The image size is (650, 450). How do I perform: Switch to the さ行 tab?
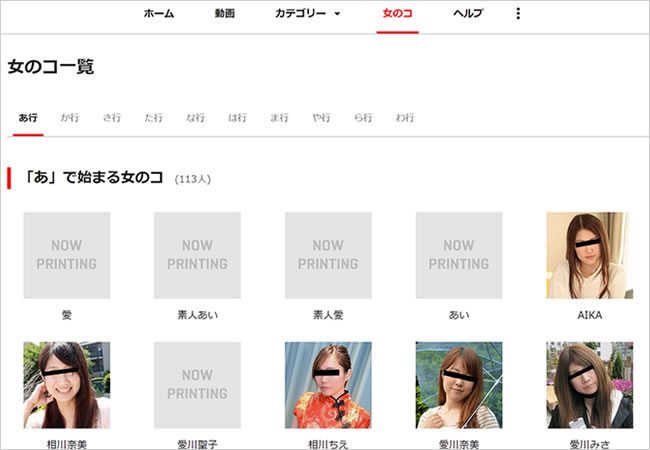pyautogui.click(x=112, y=118)
